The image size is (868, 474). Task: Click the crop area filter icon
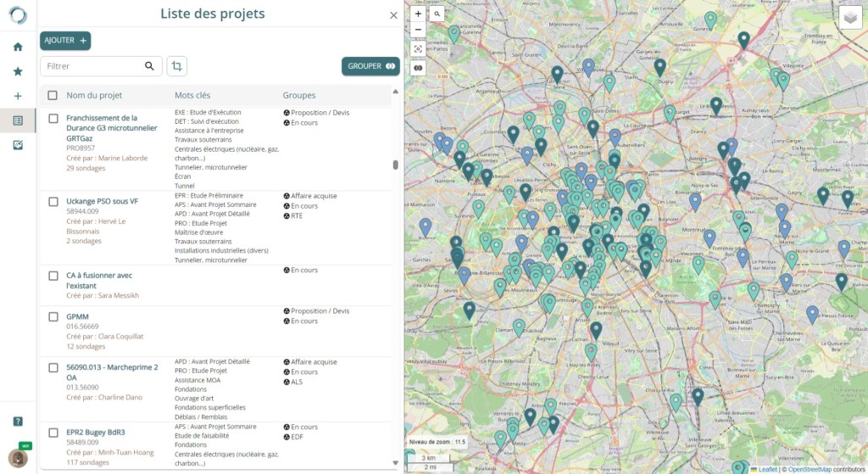[x=177, y=66]
